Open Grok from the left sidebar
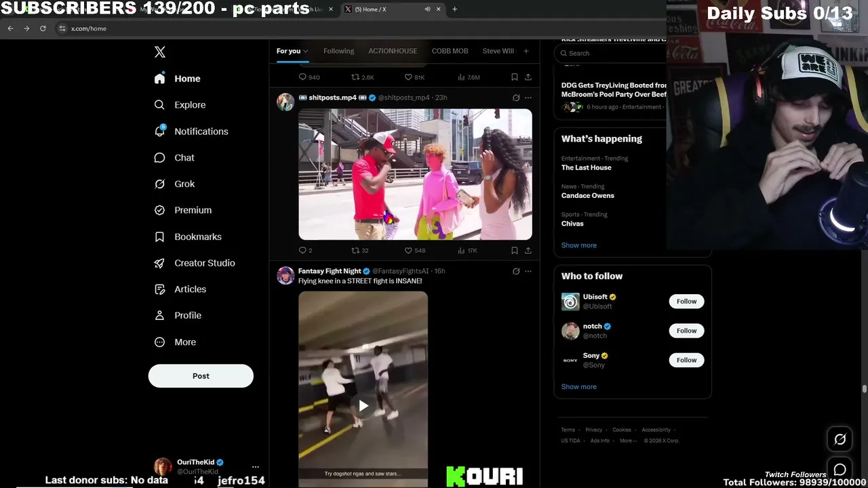The width and height of the screenshot is (868, 488). click(174, 184)
